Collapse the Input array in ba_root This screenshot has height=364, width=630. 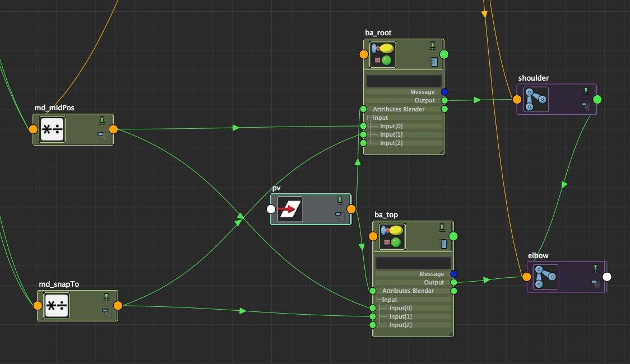coord(370,118)
